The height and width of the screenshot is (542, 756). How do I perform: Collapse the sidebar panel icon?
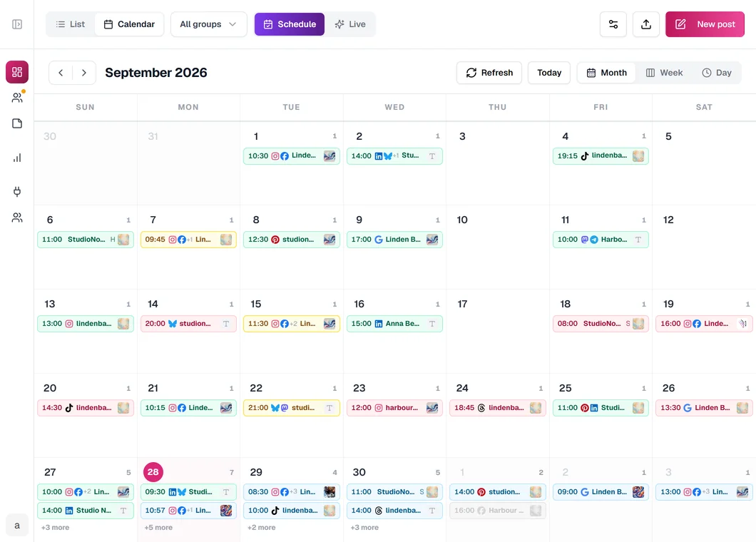[x=17, y=24]
